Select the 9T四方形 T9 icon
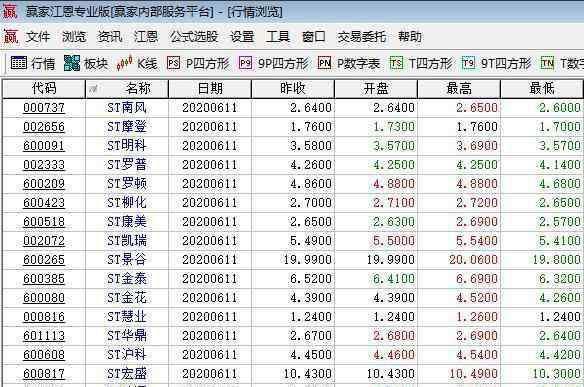This screenshot has height=387, width=584. (x=468, y=63)
